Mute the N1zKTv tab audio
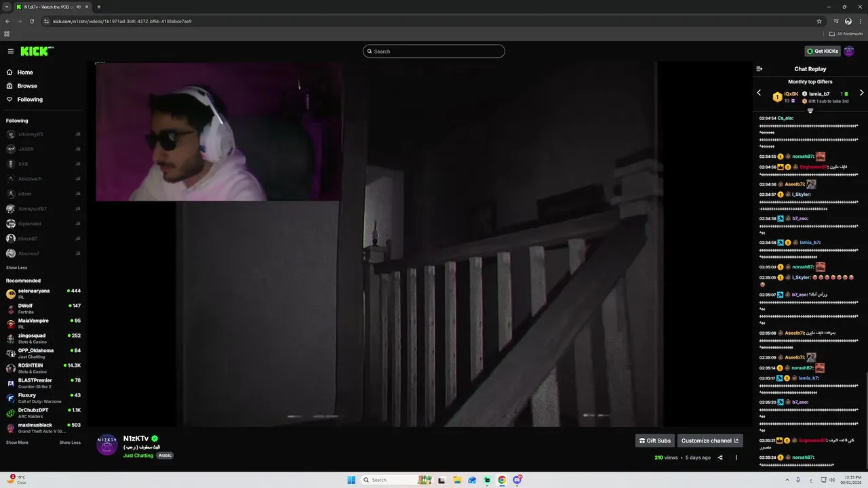868x488 pixels. coord(79,7)
